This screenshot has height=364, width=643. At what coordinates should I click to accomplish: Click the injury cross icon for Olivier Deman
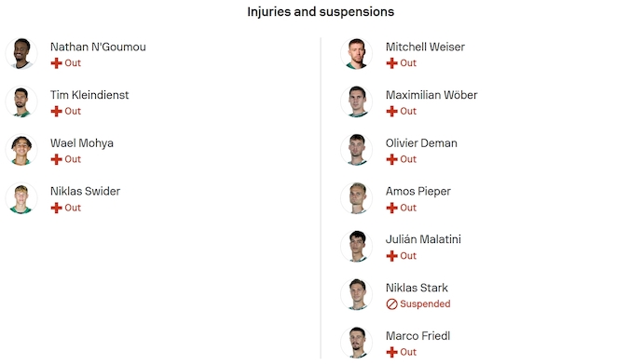pyautogui.click(x=391, y=159)
